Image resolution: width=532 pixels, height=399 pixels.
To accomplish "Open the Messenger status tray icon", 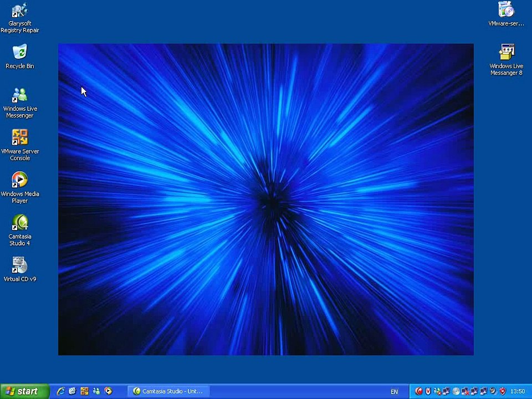I will click(437, 392).
